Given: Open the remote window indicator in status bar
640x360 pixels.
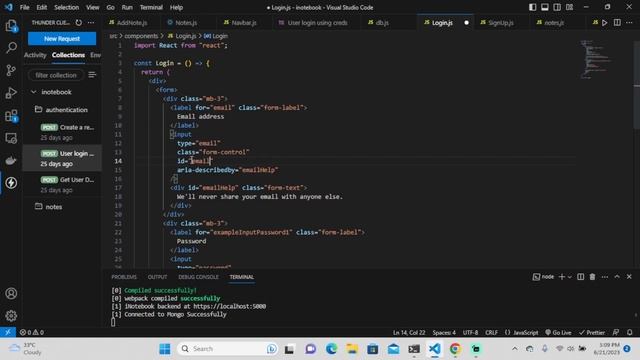Looking at the screenshot, I should [8, 332].
